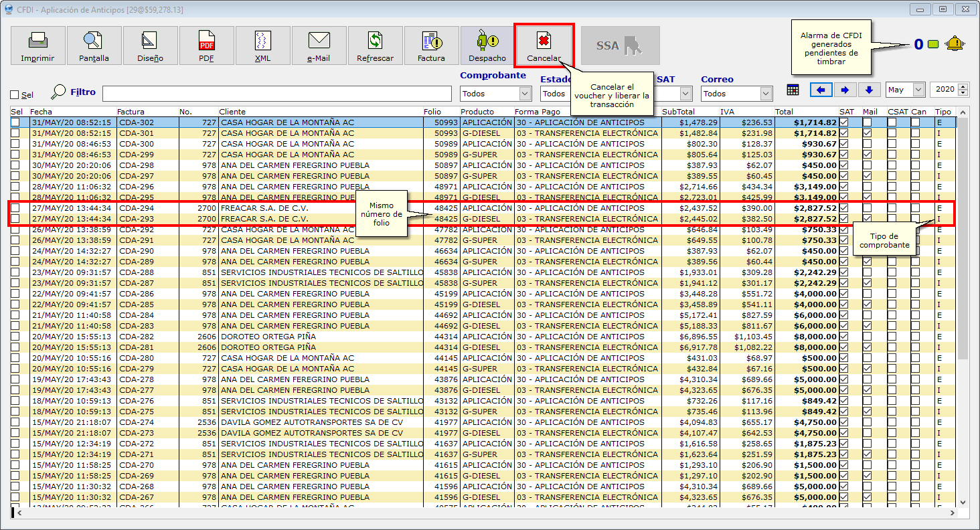Check the Sel box for CDA-294 row

pos(15,208)
